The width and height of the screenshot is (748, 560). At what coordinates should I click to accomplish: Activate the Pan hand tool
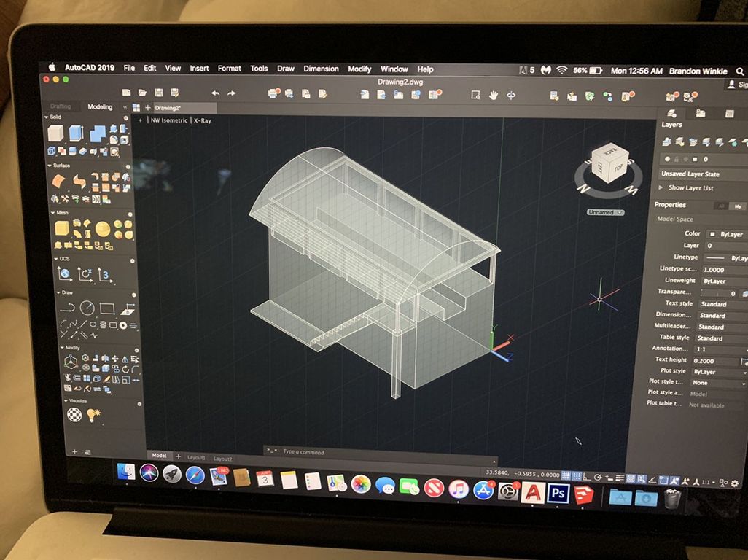494,95
